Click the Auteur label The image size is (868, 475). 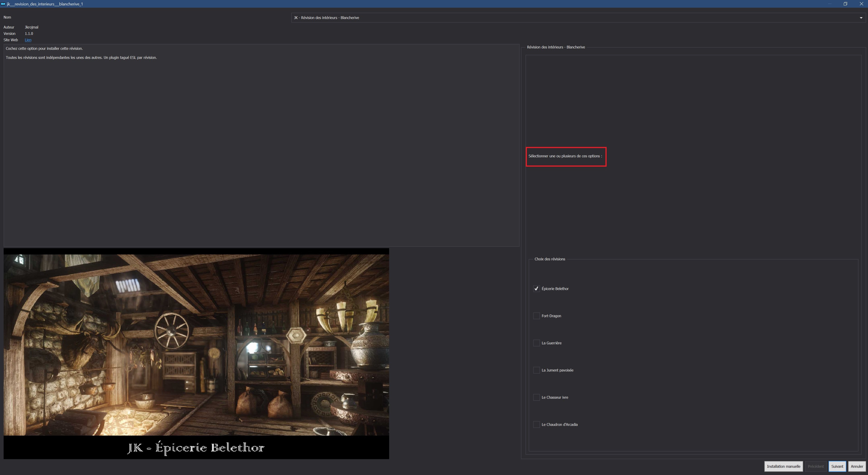click(x=9, y=27)
